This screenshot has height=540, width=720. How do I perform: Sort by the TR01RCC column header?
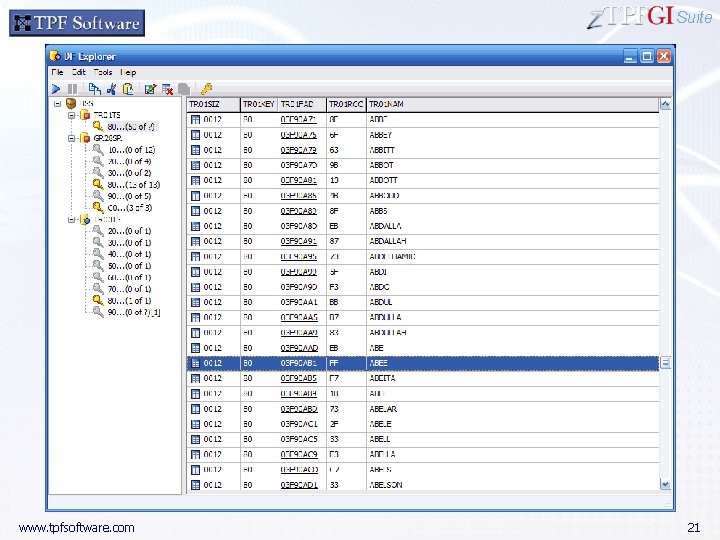346,105
